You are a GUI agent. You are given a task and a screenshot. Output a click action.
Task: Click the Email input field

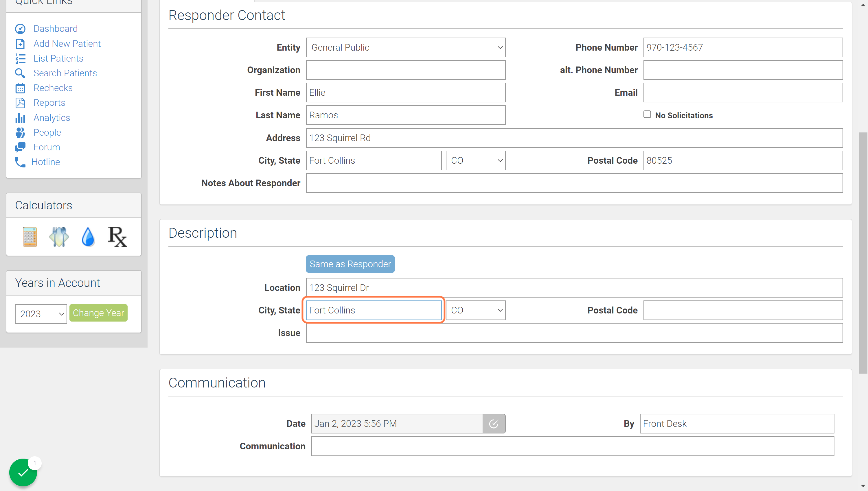(743, 93)
